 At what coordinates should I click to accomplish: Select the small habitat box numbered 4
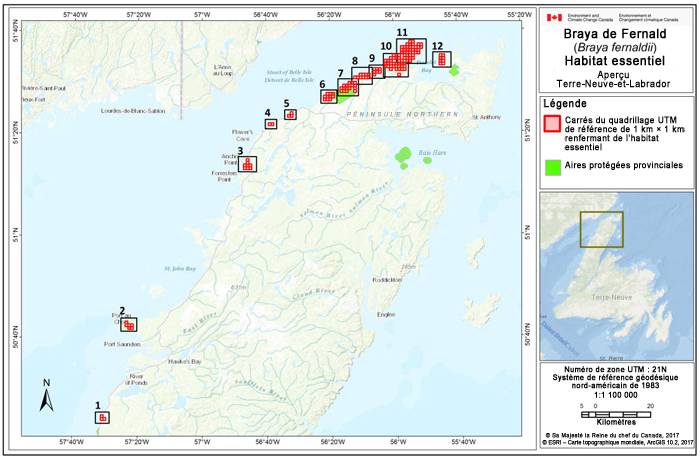(271, 124)
